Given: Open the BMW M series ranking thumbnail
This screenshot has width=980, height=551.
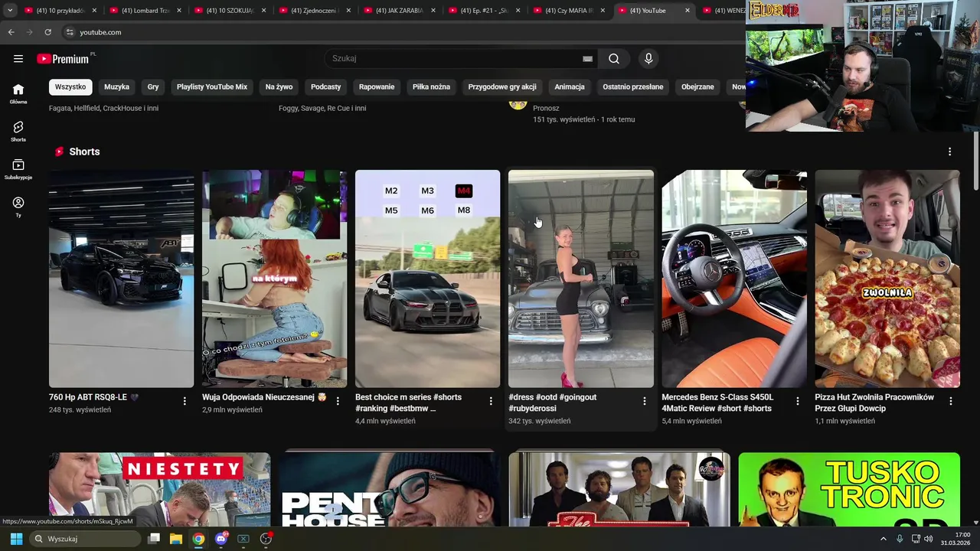Looking at the screenshot, I should point(427,279).
